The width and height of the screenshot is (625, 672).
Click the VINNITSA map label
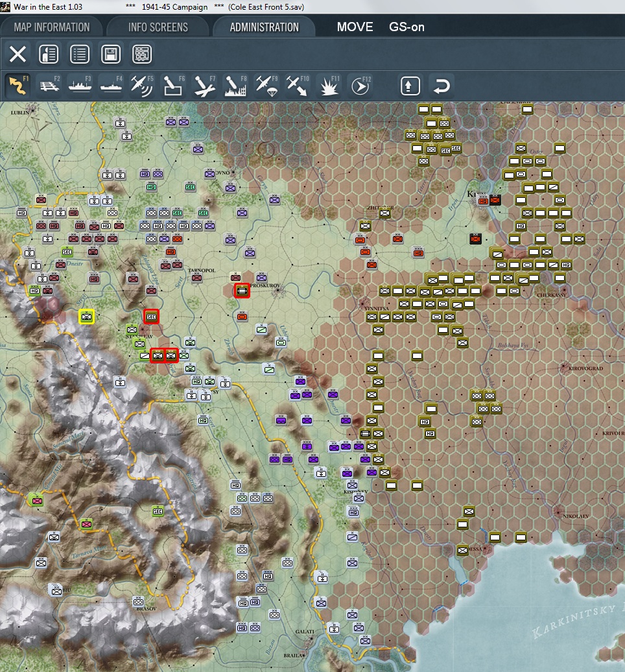coord(377,309)
